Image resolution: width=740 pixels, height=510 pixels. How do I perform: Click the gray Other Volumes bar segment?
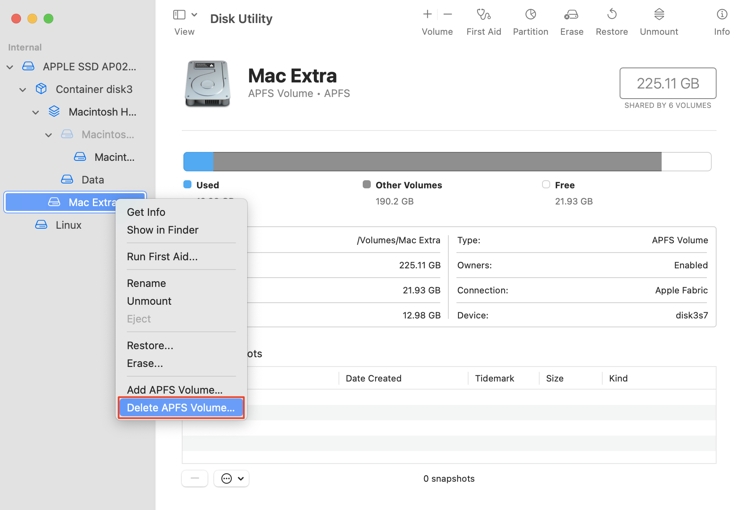[437, 162]
